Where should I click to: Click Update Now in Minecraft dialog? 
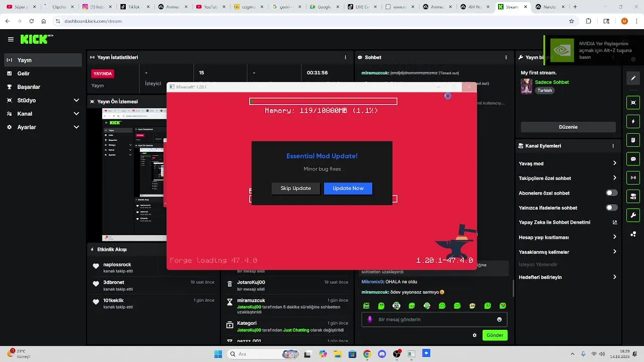[348, 188]
